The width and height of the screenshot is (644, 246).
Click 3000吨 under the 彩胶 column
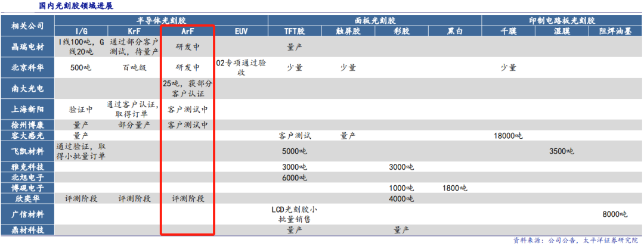(x=401, y=167)
